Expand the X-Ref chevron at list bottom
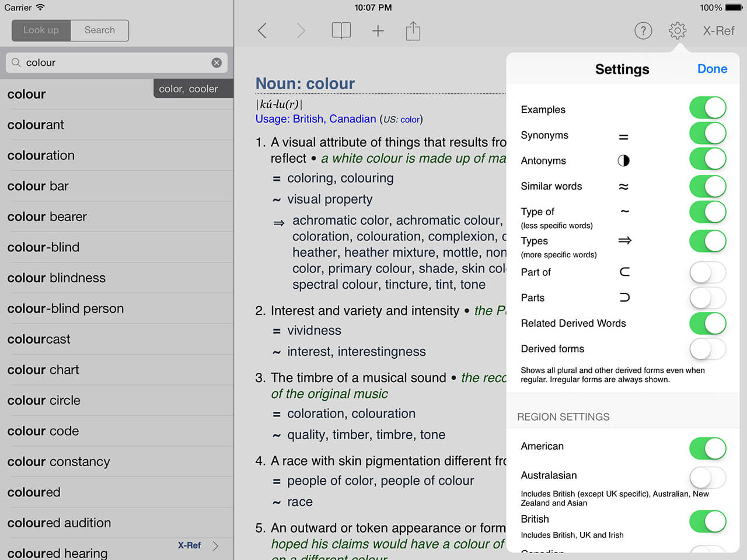Image resolution: width=747 pixels, height=560 pixels. click(215, 546)
